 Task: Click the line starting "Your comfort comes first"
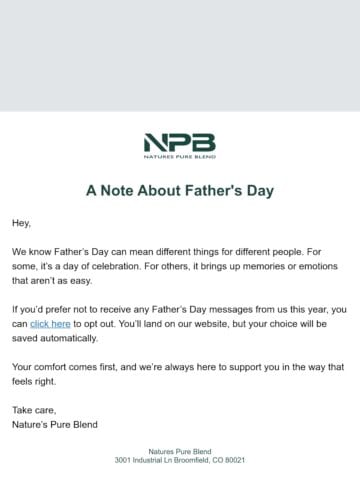pyautogui.click(x=178, y=367)
